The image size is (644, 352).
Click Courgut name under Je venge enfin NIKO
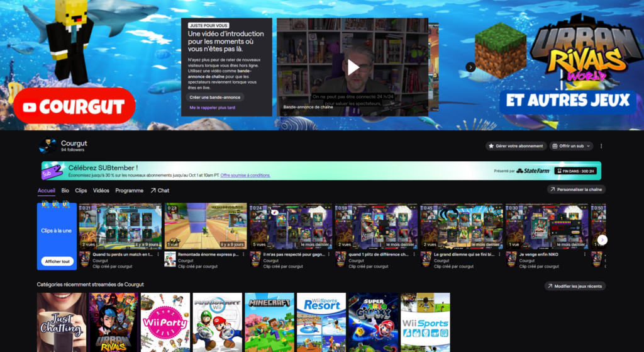click(x=527, y=261)
